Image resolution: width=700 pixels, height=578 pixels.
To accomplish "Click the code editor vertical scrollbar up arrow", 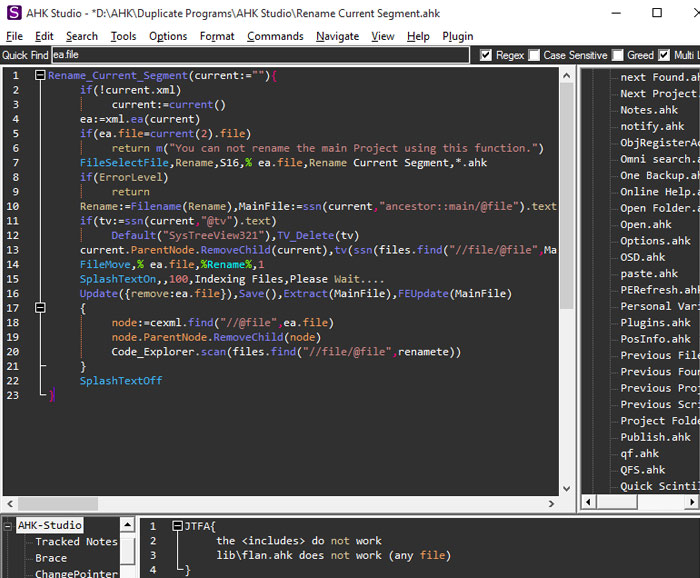I will 567,75.
